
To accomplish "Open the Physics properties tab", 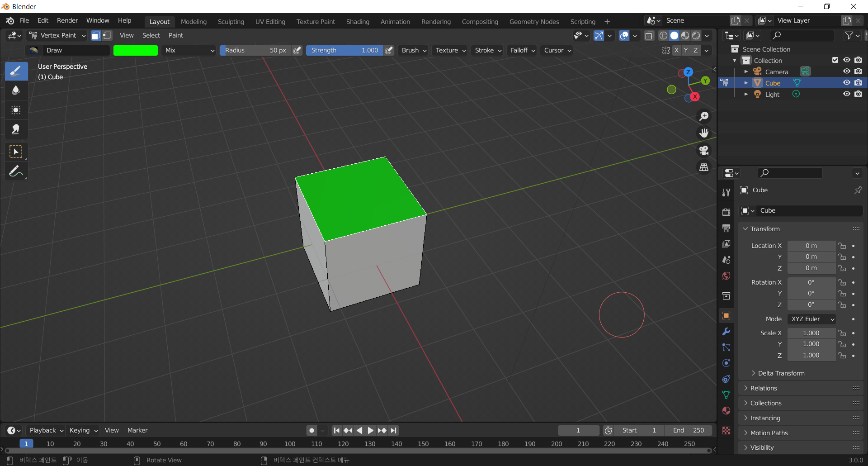I will coord(726,363).
